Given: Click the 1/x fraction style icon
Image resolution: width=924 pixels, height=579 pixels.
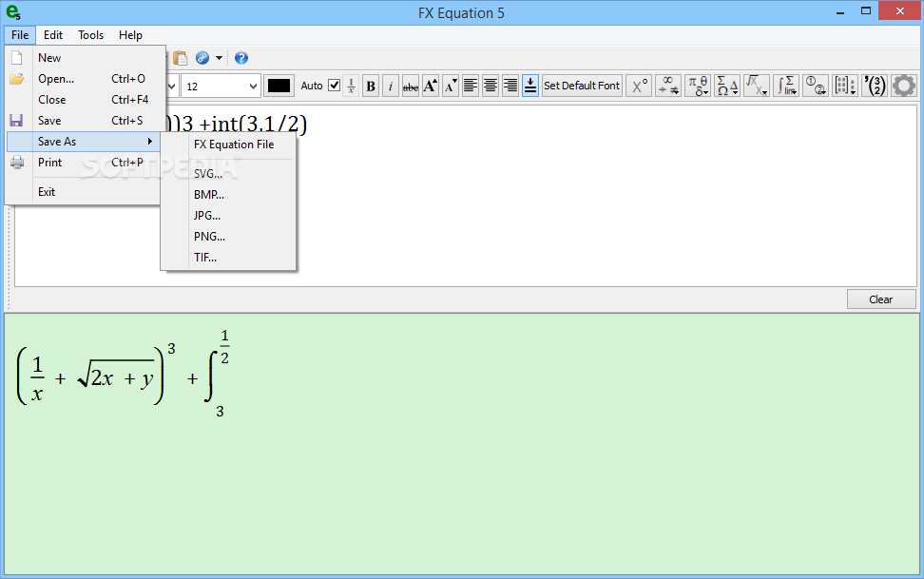Looking at the screenshot, I should 351,87.
